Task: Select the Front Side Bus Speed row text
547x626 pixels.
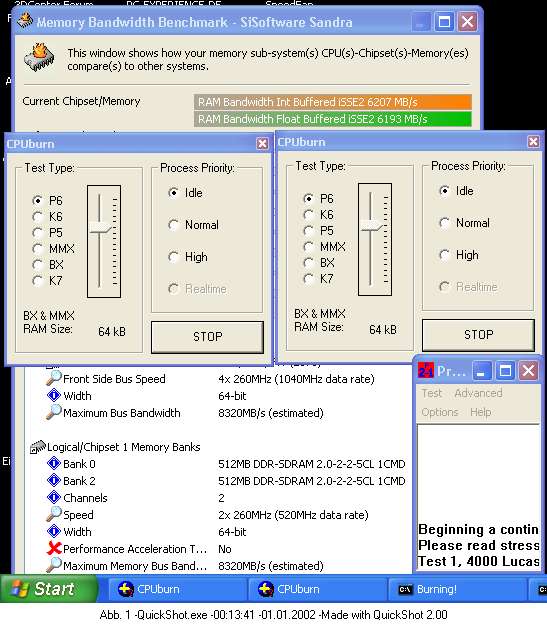Action: (114, 379)
